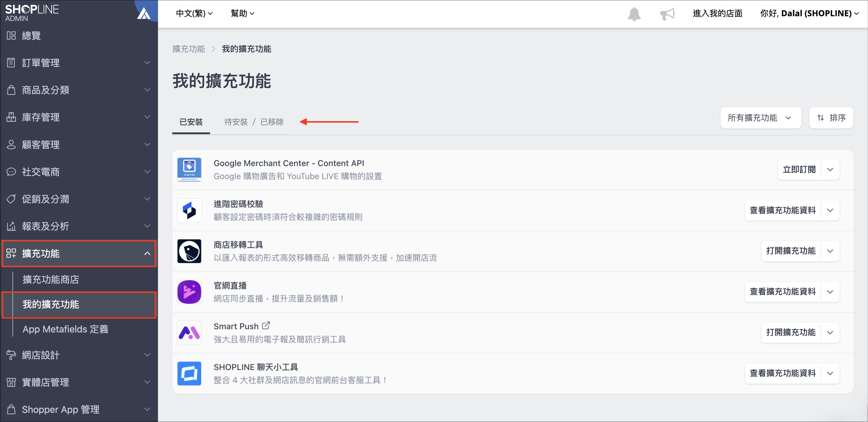Click the 商品及分類 shopping bag icon
The height and width of the screenshot is (422, 868).
click(11, 90)
